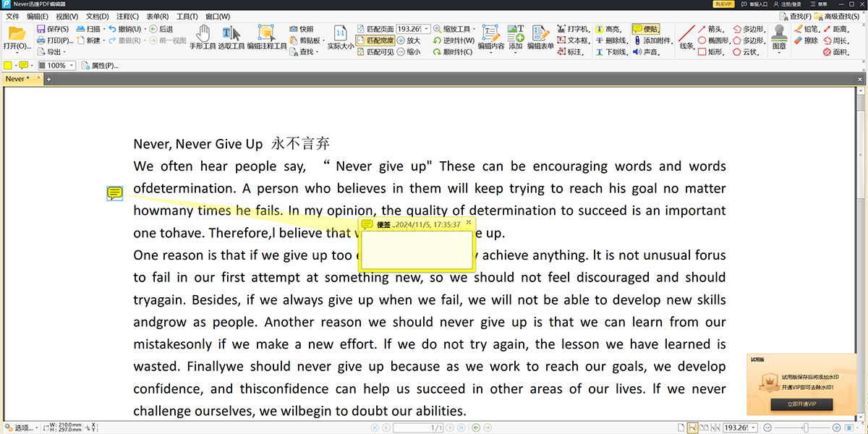Image resolution: width=868 pixels, height=434 pixels.
Task: Select the Pencil (铅笔) drawing tool
Action: coord(806,29)
